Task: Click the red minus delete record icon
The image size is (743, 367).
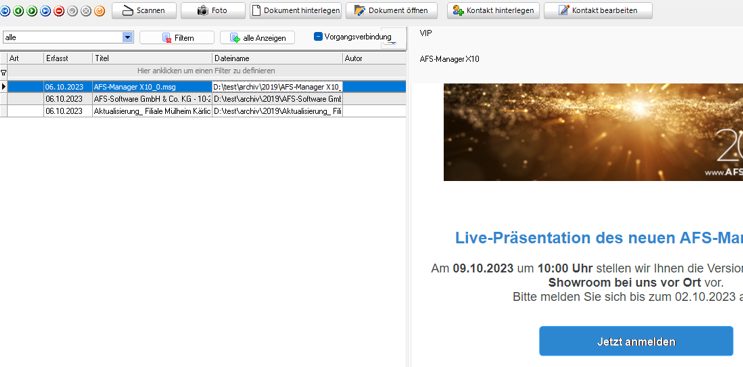Action: point(59,11)
